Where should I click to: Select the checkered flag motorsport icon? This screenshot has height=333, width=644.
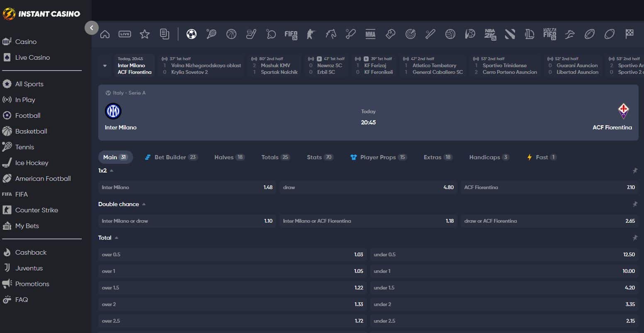629,34
